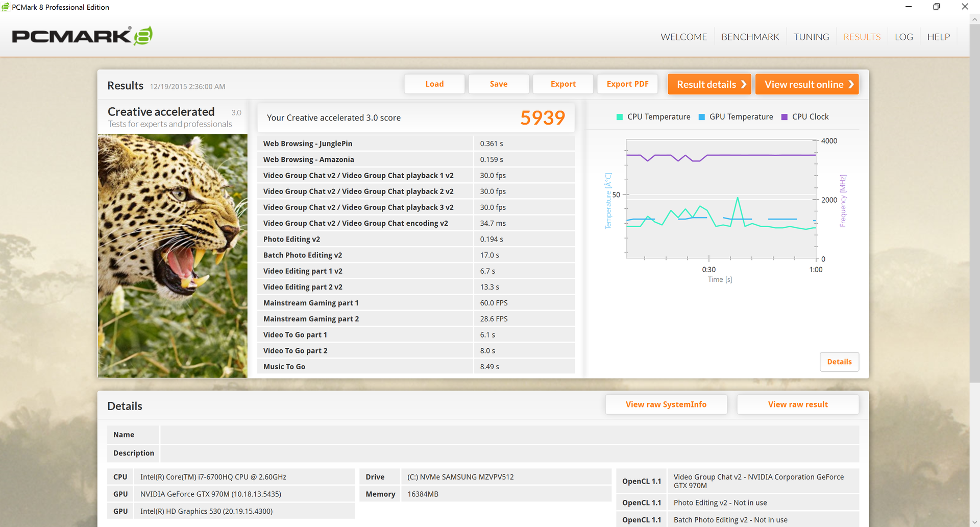Click the Creative accelerated heading
This screenshot has width=980, height=527.
click(x=161, y=112)
